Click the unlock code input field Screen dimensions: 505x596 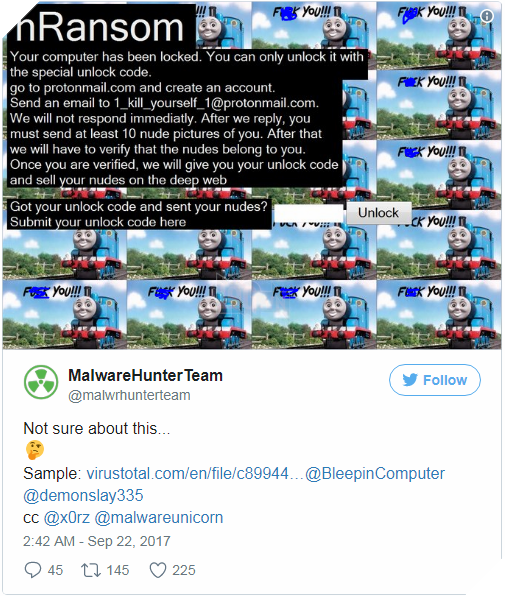coord(309,213)
